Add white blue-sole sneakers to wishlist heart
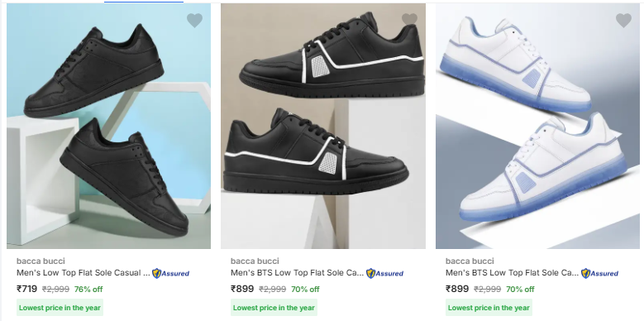Screen dimensions: 644x321 623,20
